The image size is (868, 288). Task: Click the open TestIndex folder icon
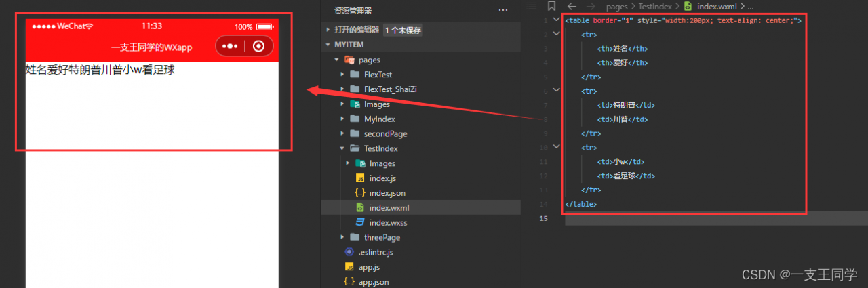355,148
